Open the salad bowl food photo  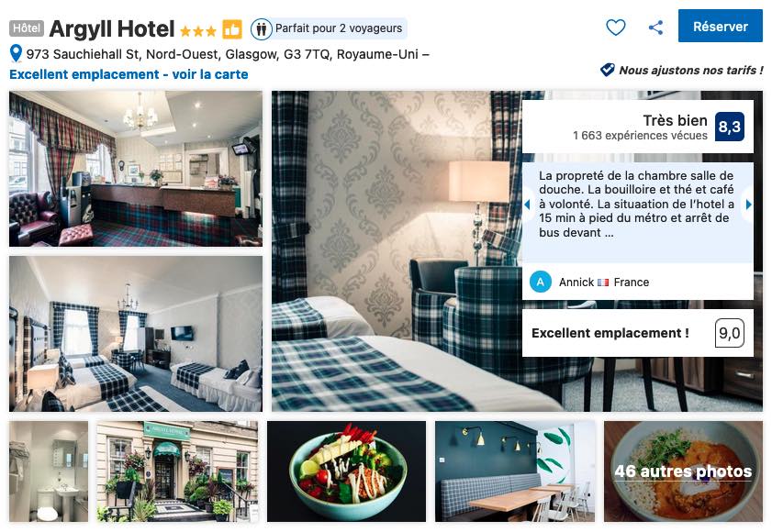(346, 471)
